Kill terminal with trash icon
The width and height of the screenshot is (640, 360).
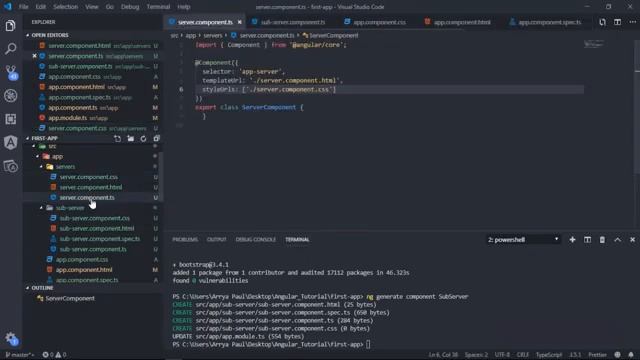pyautogui.click(x=602, y=240)
